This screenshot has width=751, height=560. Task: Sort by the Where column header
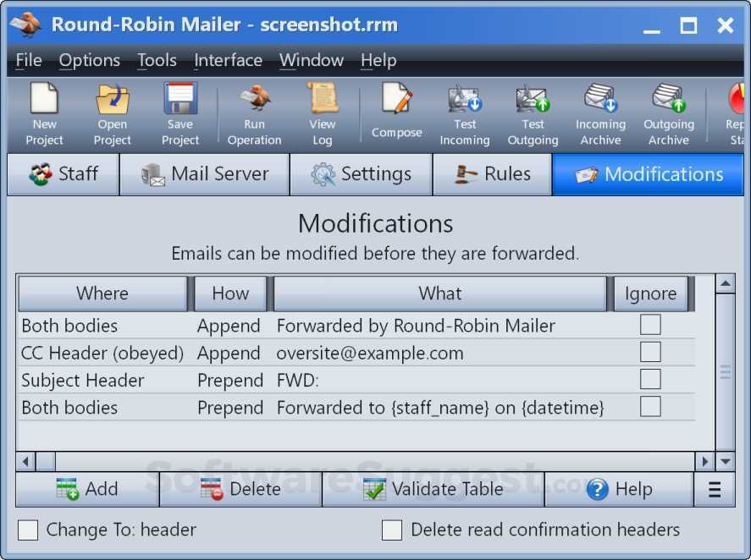pyautogui.click(x=102, y=294)
